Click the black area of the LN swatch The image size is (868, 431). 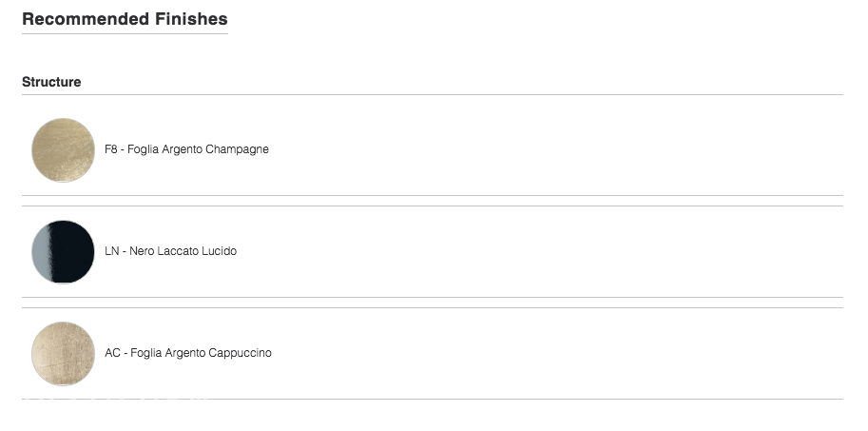[x=73, y=251]
